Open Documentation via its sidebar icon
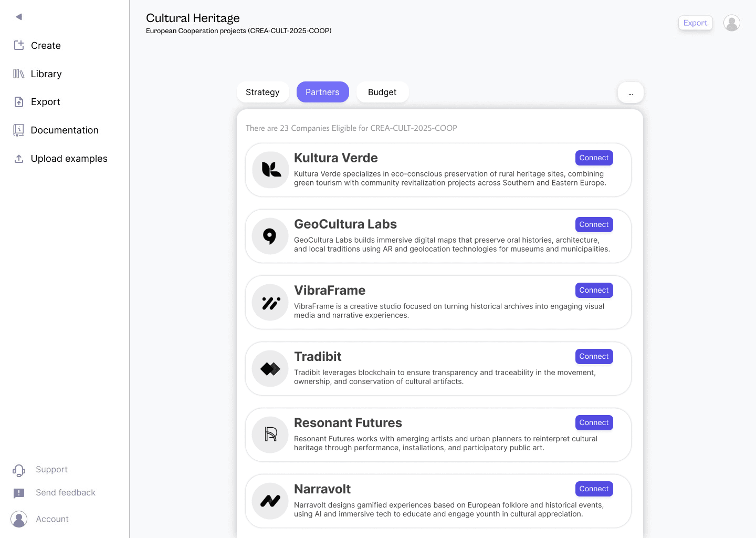Screen dimensions: 756x538 click(18, 130)
